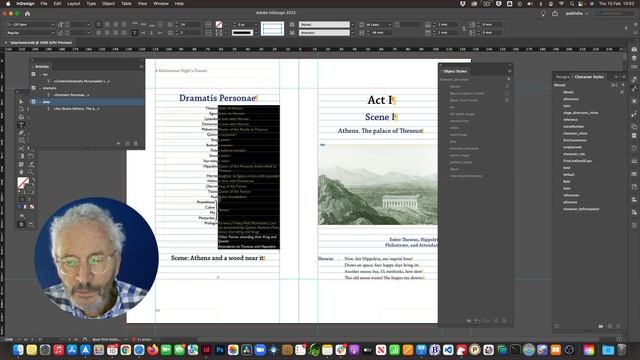Screen dimensions: 640x360
Task: Open the Window menu
Action: (161, 4)
